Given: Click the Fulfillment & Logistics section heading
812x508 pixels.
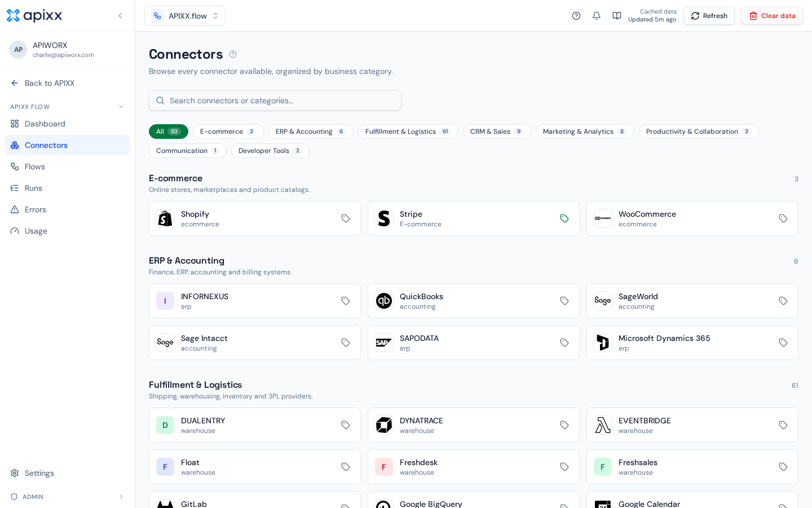Looking at the screenshot, I should [195, 385].
